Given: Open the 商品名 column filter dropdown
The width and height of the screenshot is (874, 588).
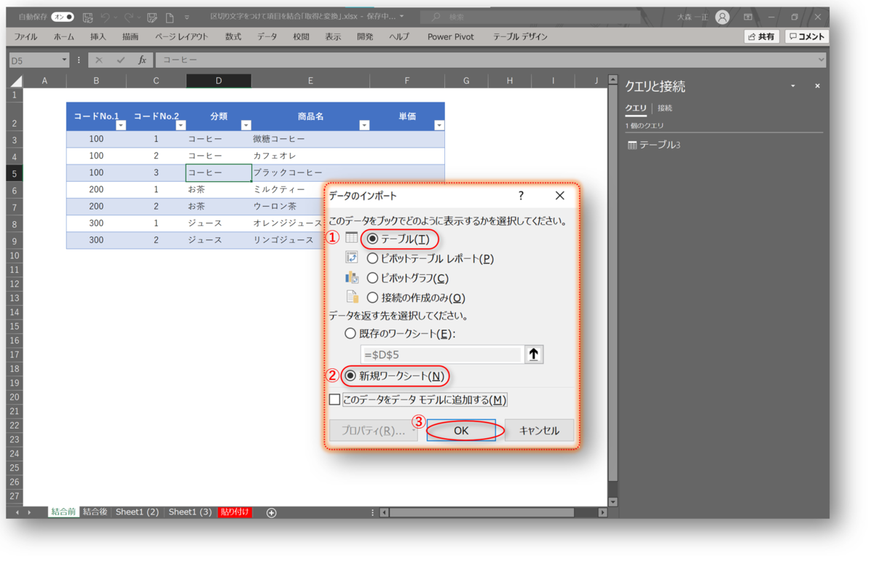Looking at the screenshot, I should click(364, 125).
